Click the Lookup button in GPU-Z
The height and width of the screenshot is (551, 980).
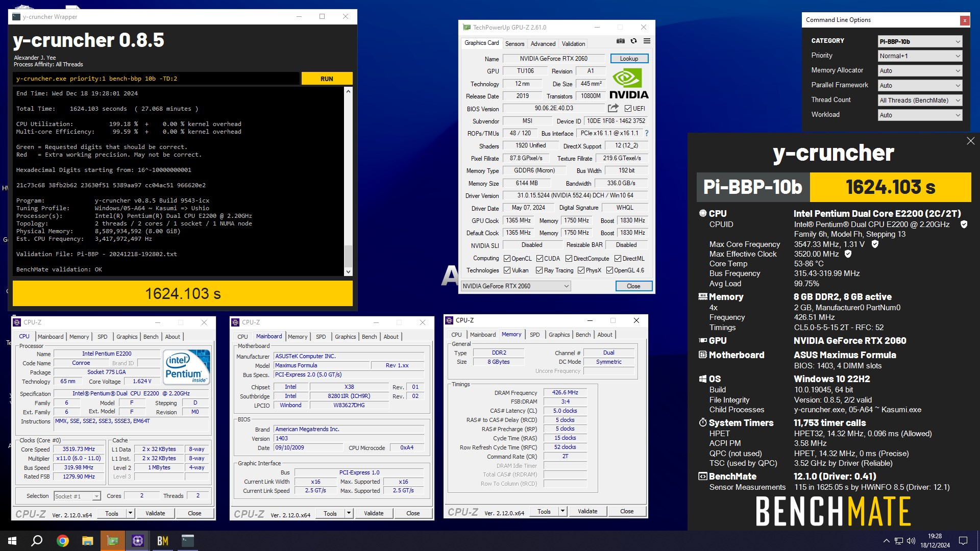tap(629, 59)
